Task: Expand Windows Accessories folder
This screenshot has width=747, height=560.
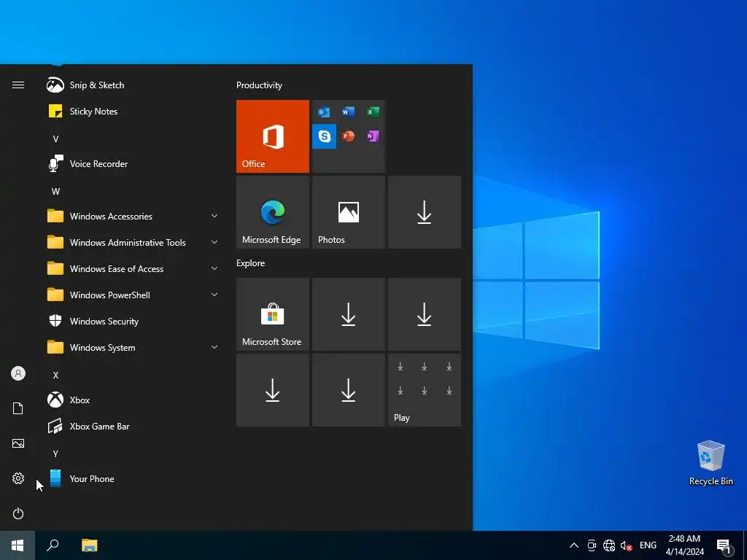Action: click(x=133, y=216)
